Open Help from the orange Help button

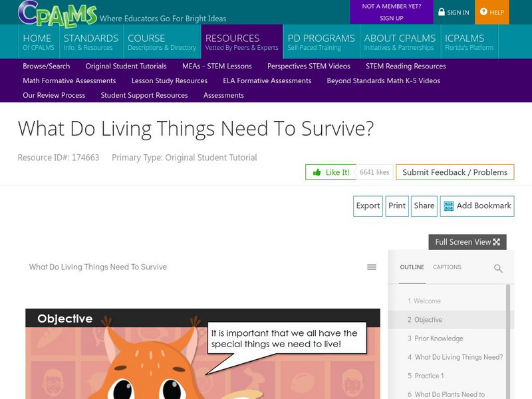492,12
